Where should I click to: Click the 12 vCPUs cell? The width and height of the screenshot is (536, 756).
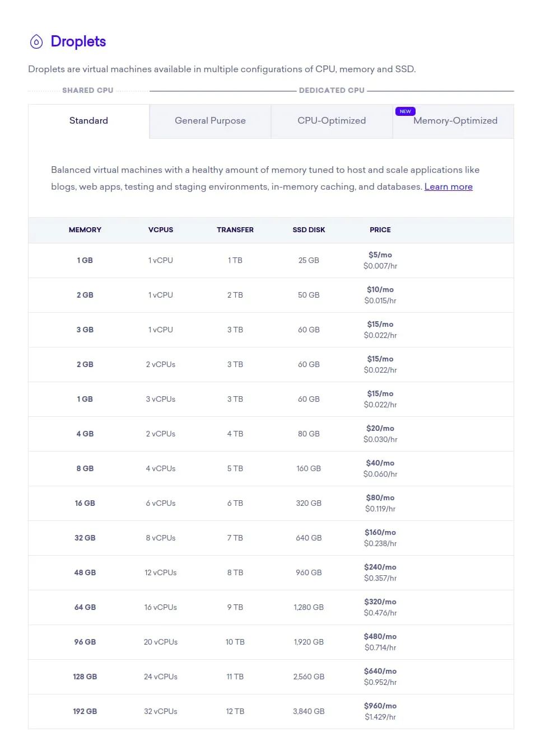[x=161, y=573]
